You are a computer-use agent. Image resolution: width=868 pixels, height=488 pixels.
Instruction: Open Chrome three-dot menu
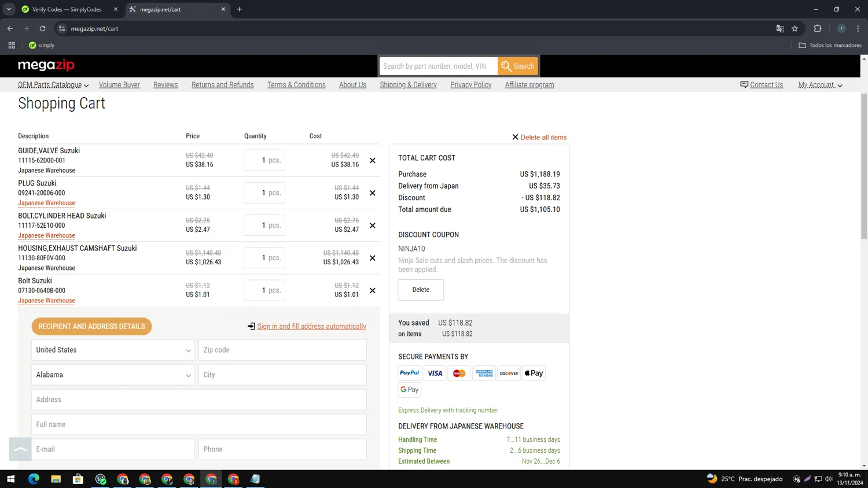(x=858, y=28)
